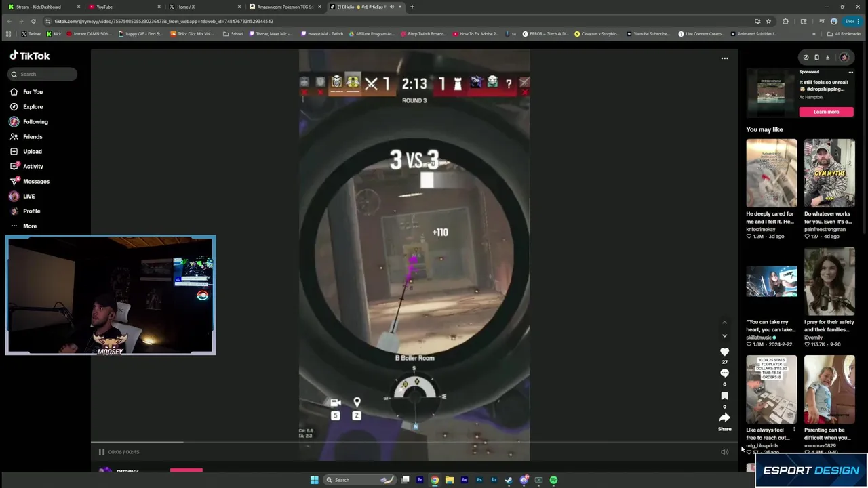Go to the previous video arrow
The width and height of the screenshot is (868, 488).
[724, 323]
